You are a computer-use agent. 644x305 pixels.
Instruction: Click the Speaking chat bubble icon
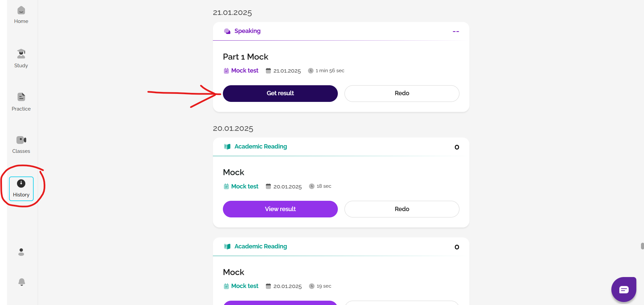click(x=227, y=31)
